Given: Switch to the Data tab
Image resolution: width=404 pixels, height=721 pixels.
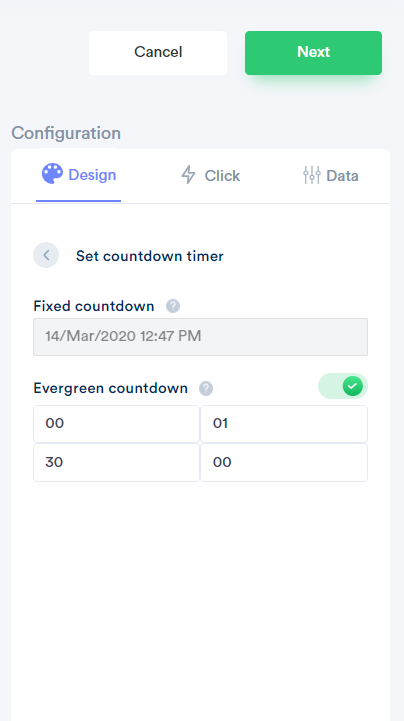Looking at the screenshot, I should click(x=330, y=175).
